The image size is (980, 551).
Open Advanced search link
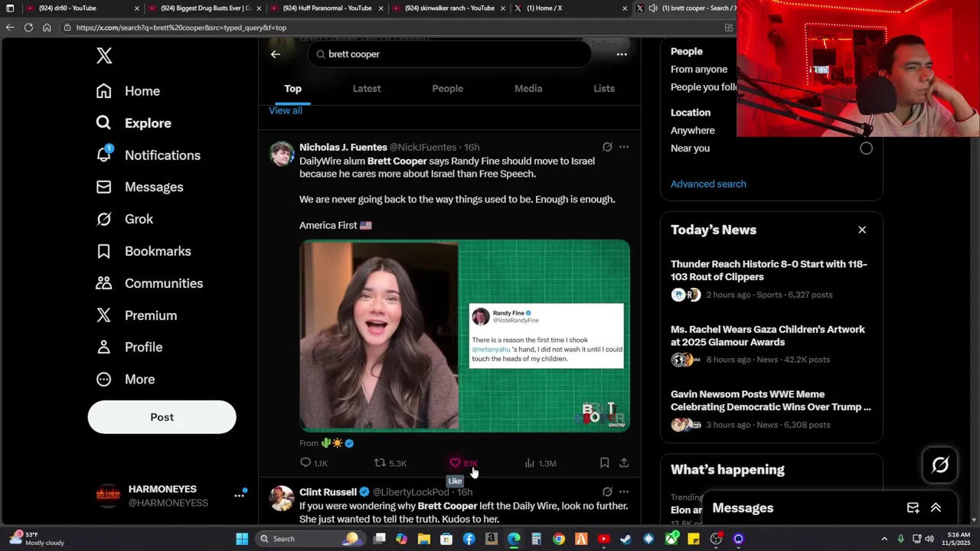708,184
